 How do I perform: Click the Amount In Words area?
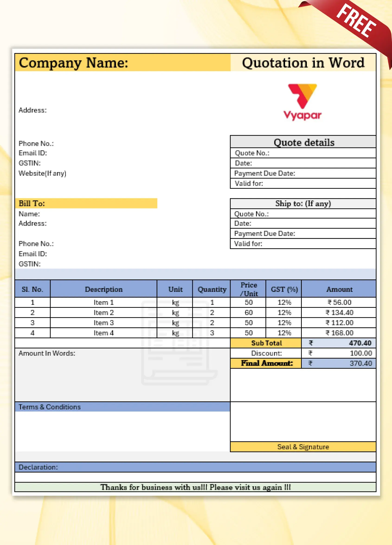click(x=122, y=374)
